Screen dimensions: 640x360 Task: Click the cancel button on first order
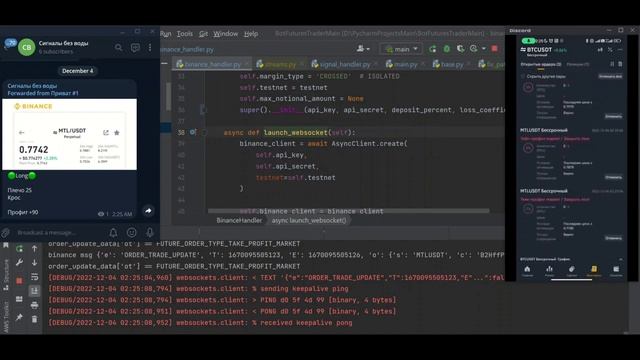pos(613,116)
